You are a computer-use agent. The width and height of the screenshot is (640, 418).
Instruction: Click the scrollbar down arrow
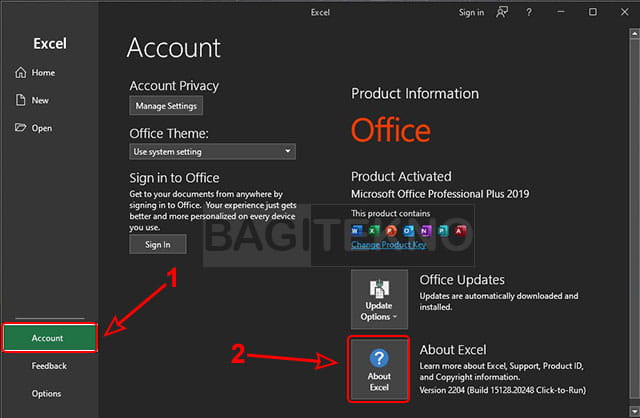634,411
